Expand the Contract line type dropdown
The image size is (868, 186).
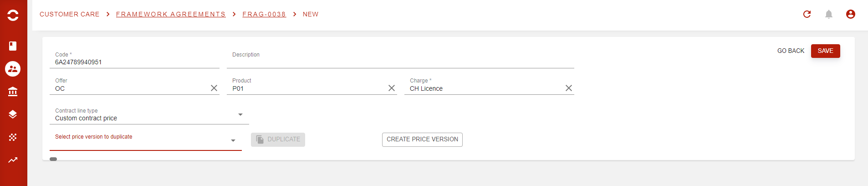tap(240, 115)
